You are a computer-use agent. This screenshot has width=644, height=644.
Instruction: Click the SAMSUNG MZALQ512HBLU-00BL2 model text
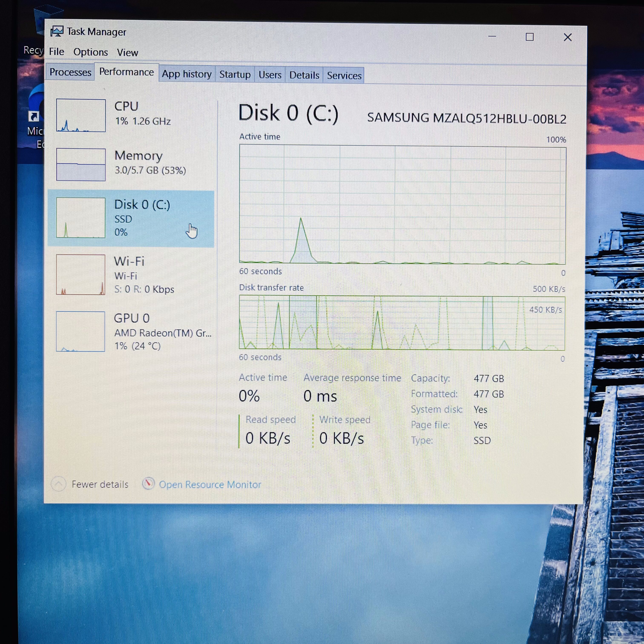click(467, 118)
